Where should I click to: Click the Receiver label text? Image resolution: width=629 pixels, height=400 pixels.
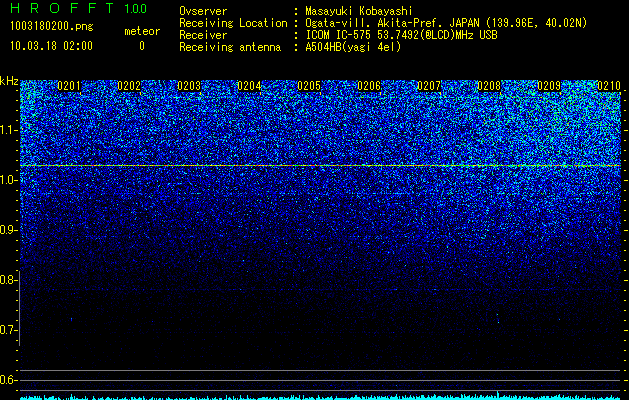pyautogui.click(x=203, y=35)
